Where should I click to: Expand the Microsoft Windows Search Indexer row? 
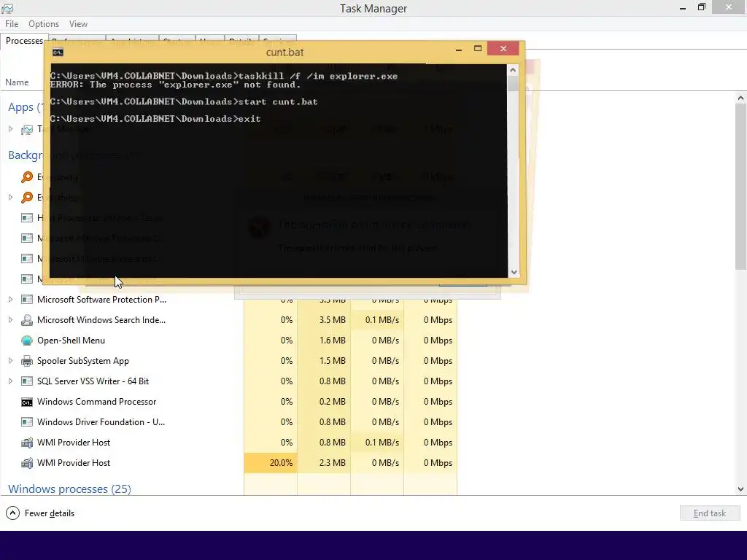point(10,320)
